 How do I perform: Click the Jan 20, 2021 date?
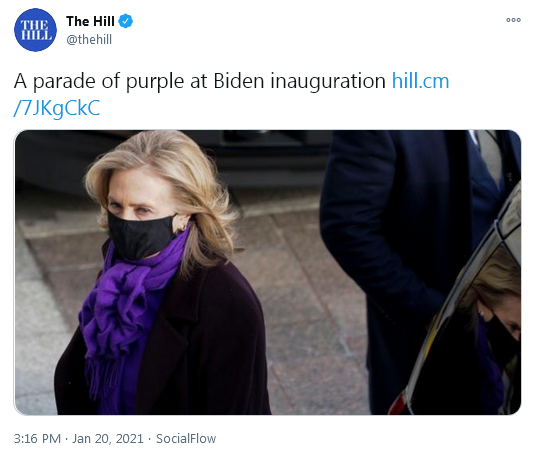point(107,439)
